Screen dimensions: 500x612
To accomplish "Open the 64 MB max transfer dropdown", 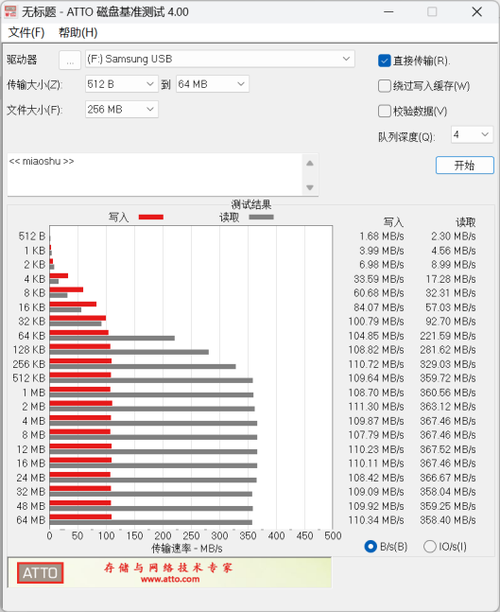I will point(212,84).
